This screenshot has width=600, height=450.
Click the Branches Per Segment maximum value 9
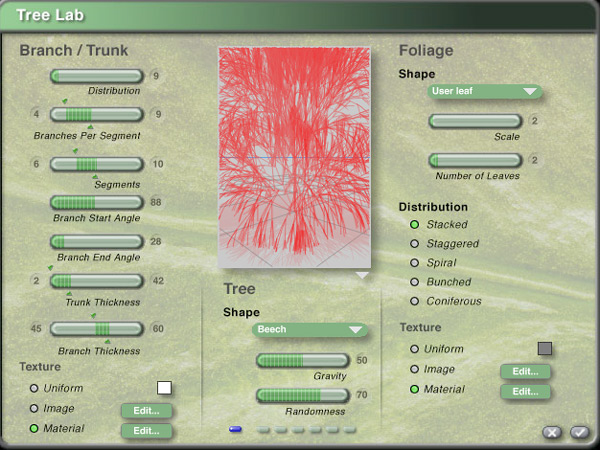158,114
